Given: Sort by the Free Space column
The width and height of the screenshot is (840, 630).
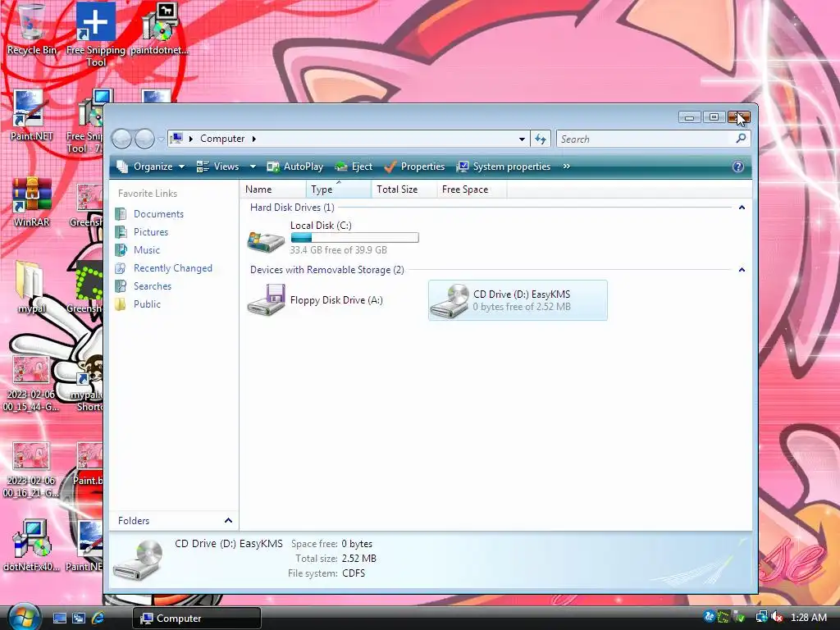Looking at the screenshot, I should pyautogui.click(x=472, y=189).
